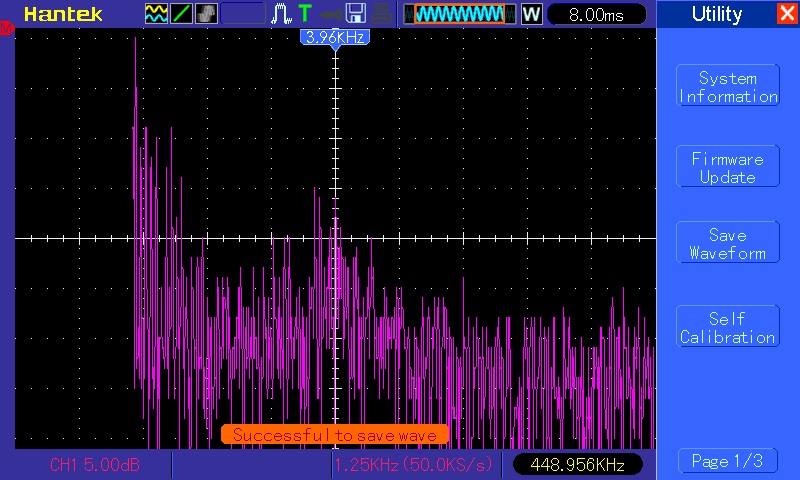Screen dimensions: 800x480
Task: Click the 448.956KHz frequency counter
Action: click(578, 465)
